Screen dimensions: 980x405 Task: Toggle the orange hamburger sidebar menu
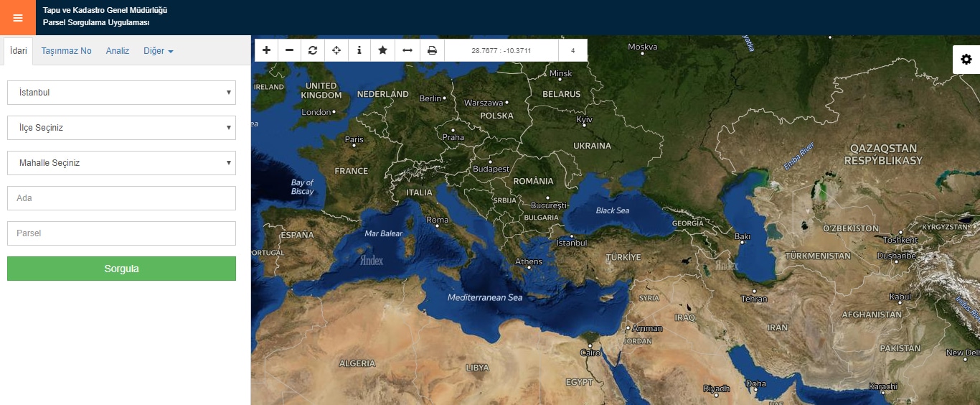click(18, 18)
